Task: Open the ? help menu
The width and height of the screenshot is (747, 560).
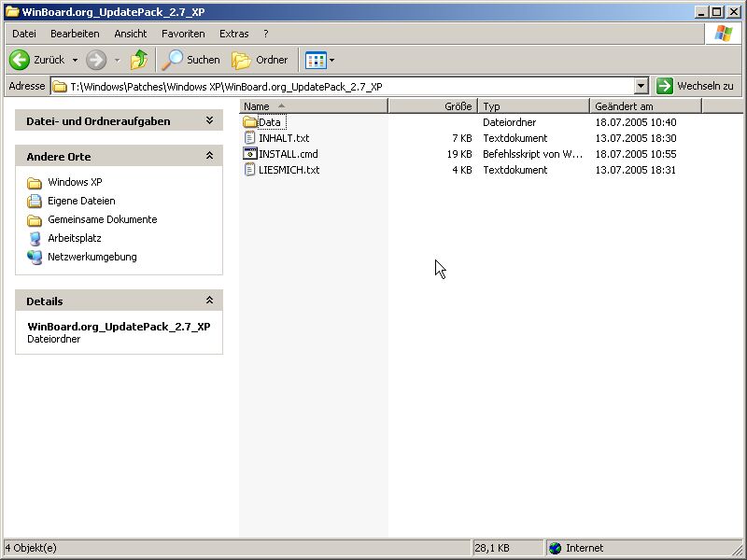Action: (266, 34)
